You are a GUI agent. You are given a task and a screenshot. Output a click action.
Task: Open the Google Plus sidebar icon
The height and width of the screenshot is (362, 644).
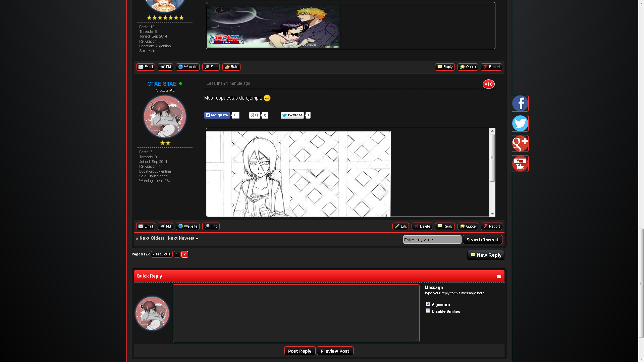click(x=520, y=143)
